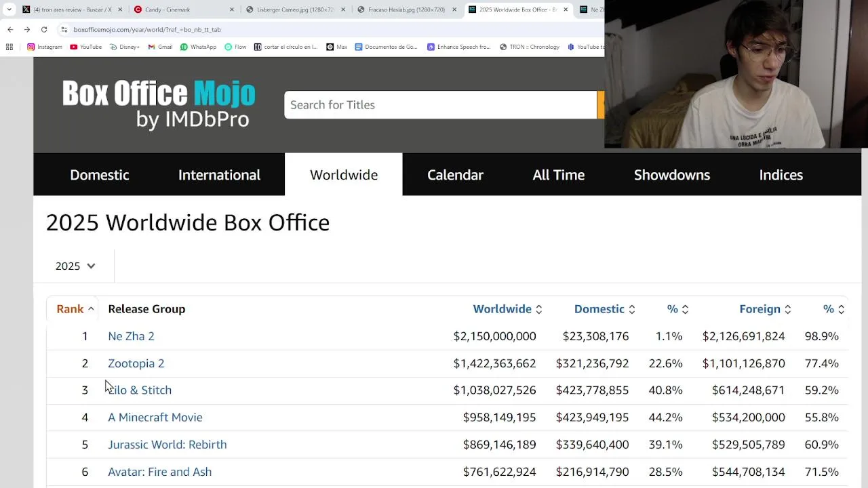Reload the page with refresh icon
Viewport: 868px width, 488px height.
click(x=44, y=30)
